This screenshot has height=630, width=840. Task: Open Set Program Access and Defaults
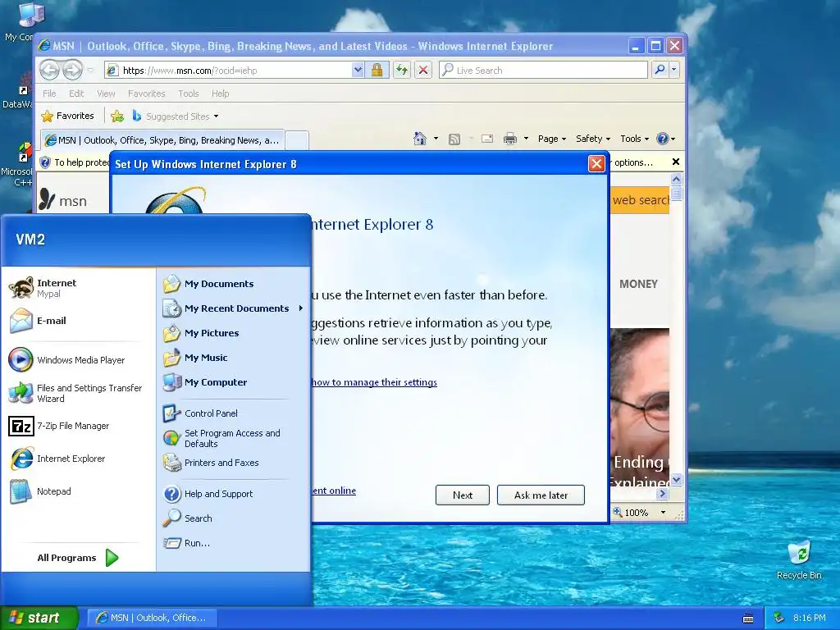(x=221, y=438)
